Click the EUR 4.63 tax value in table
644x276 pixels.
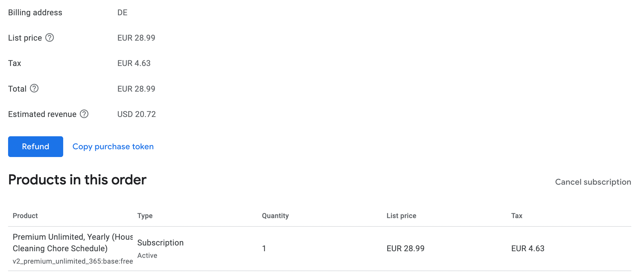(x=528, y=249)
